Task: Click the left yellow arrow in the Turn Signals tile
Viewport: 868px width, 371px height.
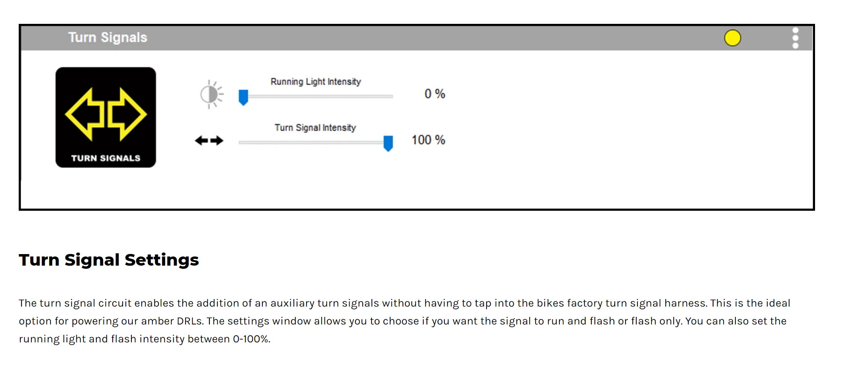Action: (84, 114)
